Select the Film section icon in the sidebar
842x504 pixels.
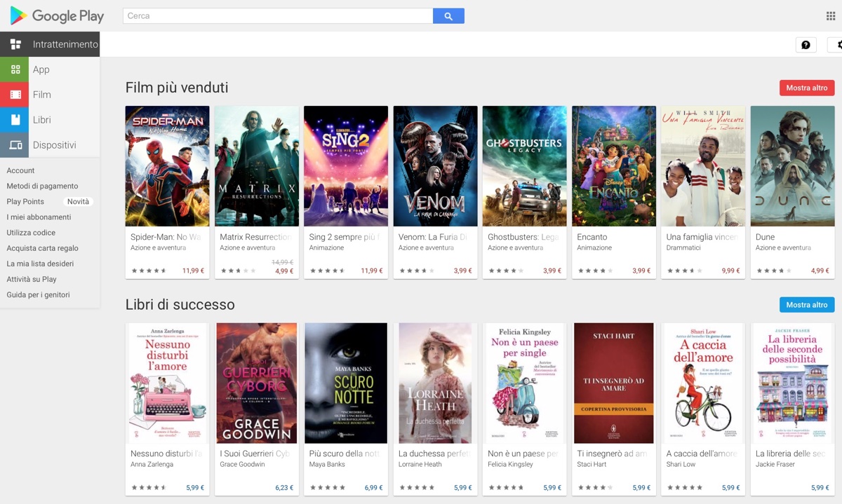(x=15, y=95)
